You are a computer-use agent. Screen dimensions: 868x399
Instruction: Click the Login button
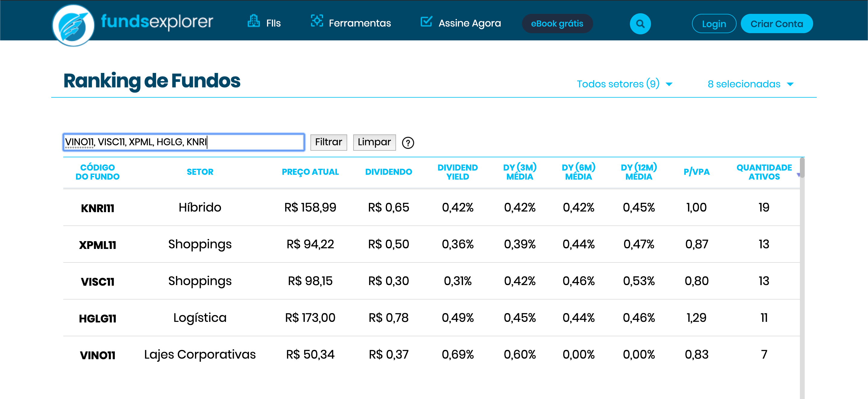tap(714, 24)
